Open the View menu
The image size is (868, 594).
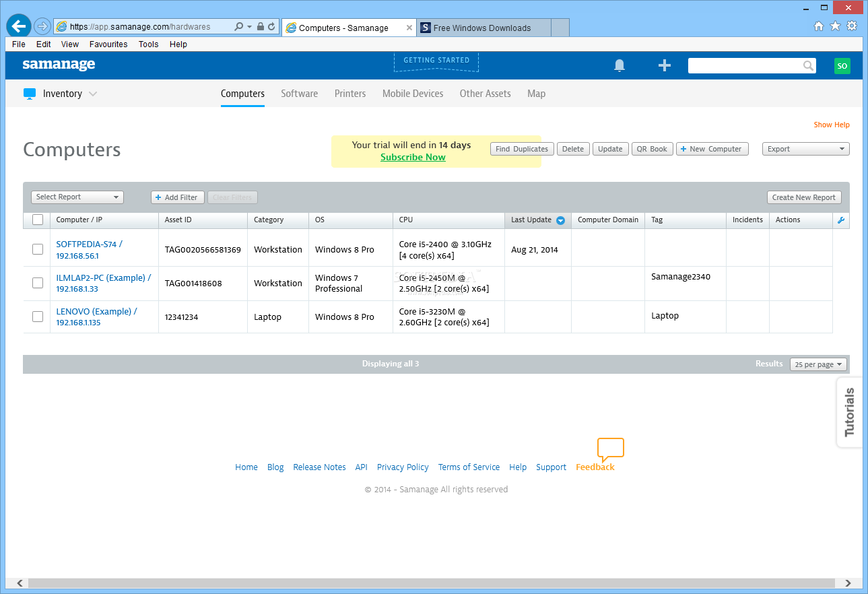pos(70,44)
